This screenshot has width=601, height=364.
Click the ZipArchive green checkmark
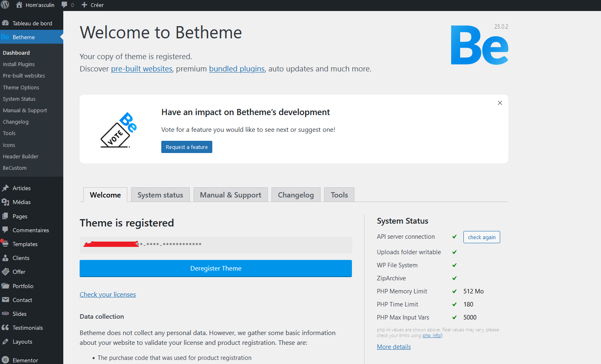coord(454,278)
